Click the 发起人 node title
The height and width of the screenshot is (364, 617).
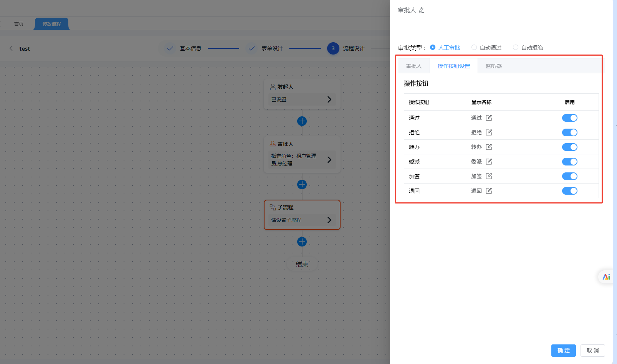click(x=286, y=87)
